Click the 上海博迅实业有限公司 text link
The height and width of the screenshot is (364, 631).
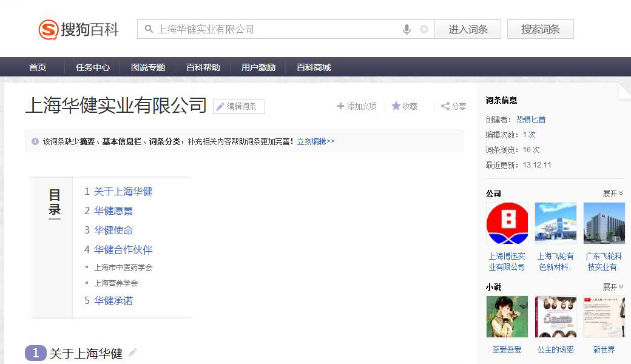pyautogui.click(x=507, y=261)
